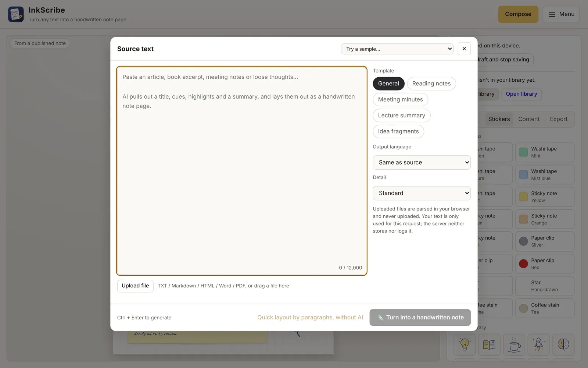
Task: Open the hamburger Menu button
Action: [561, 14]
